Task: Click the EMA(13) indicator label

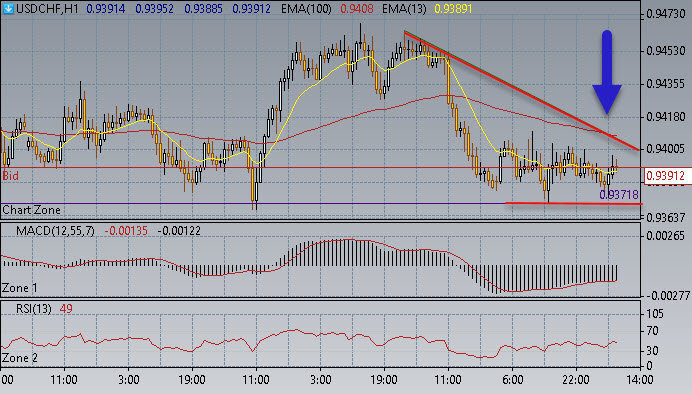Action: 404,8
